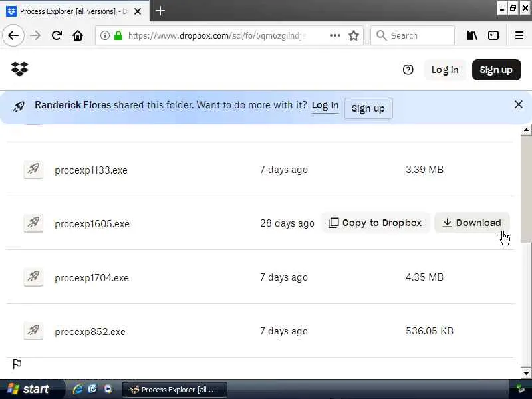Click Sign up in the blue banner
Screen dimensions: 532x399
368,108
